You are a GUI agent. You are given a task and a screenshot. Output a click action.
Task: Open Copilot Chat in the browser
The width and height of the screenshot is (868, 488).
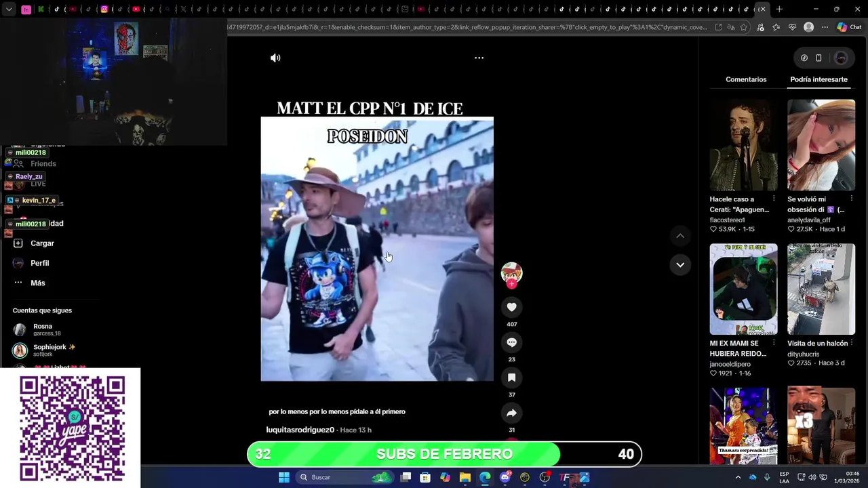(849, 27)
